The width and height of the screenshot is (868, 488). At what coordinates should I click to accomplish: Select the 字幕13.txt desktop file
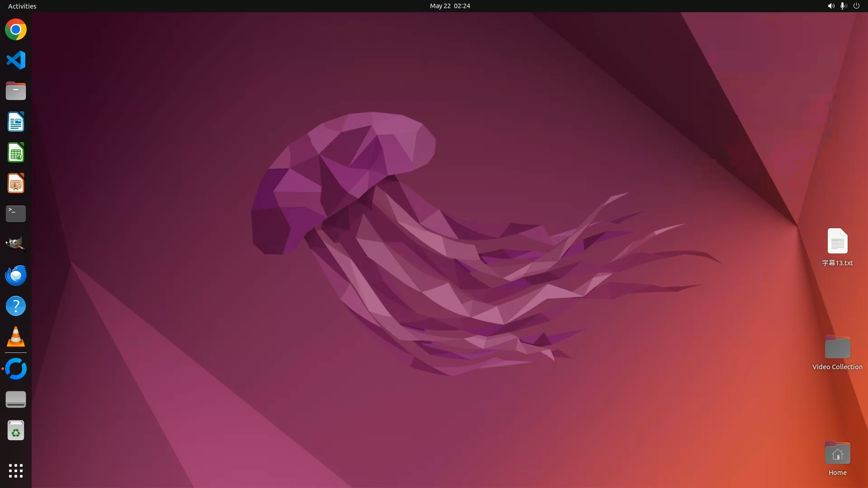pos(837,241)
